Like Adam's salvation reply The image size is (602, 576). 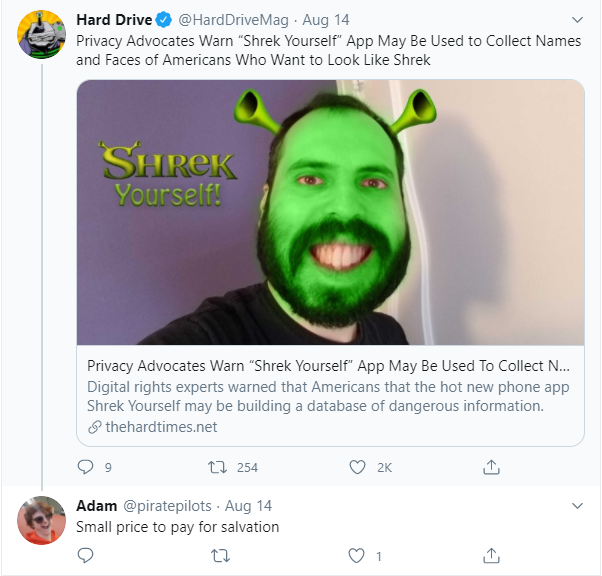pyautogui.click(x=357, y=555)
